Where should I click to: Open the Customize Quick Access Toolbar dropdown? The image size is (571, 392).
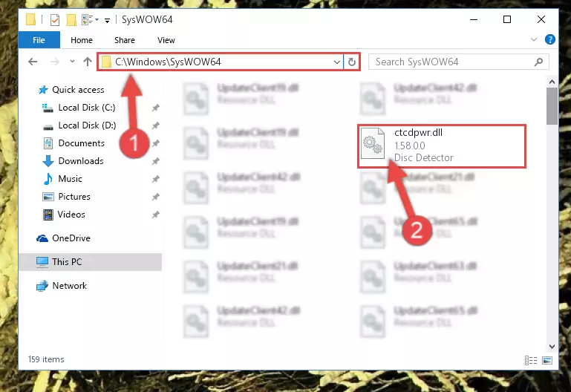click(107, 20)
